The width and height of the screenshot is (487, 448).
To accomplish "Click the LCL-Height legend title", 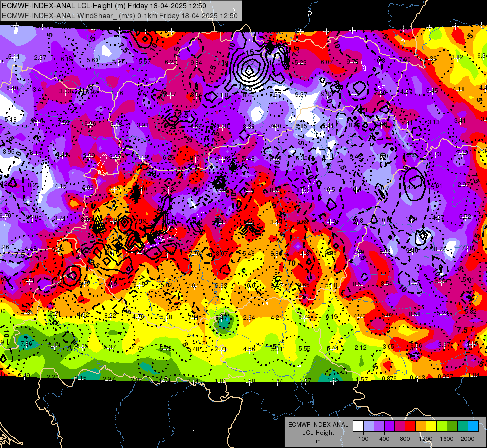I will 318,433.
